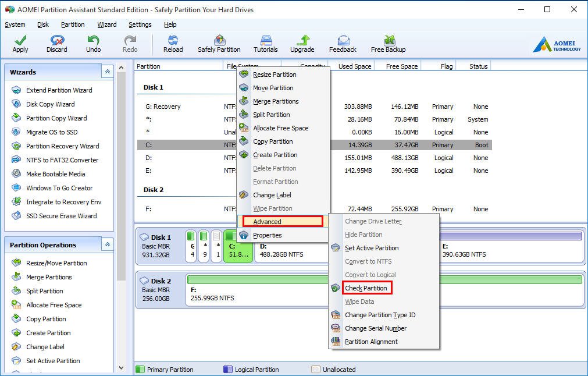View the Tutorials
Image resolution: width=588 pixels, height=376 pixels.
(265, 43)
